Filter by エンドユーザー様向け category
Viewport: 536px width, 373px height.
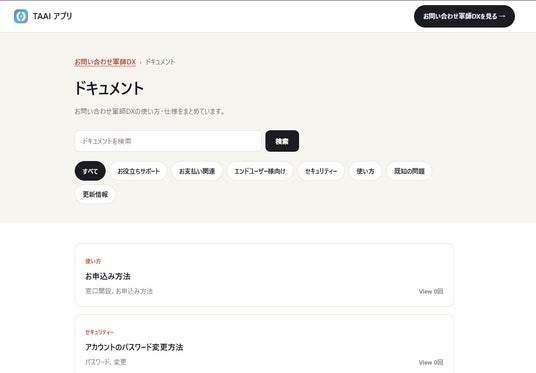click(260, 171)
